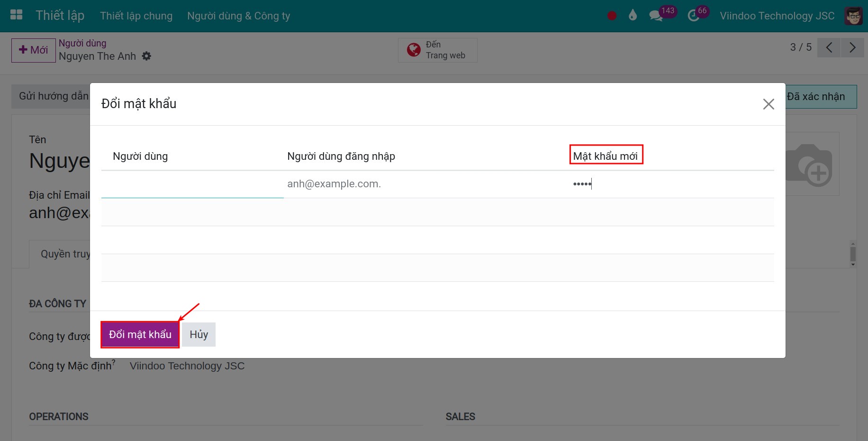Click the Đến Trang web button
The height and width of the screenshot is (441, 868).
pos(437,50)
